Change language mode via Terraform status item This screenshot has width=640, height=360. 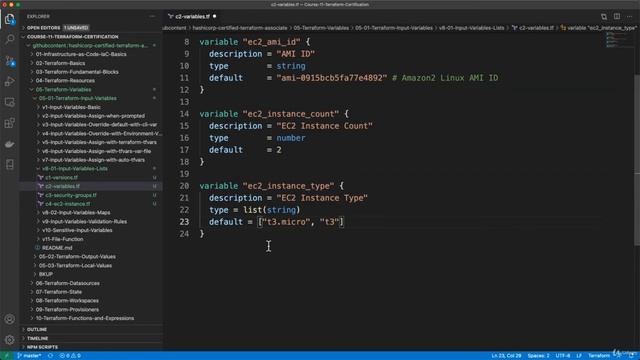click(599, 356)
